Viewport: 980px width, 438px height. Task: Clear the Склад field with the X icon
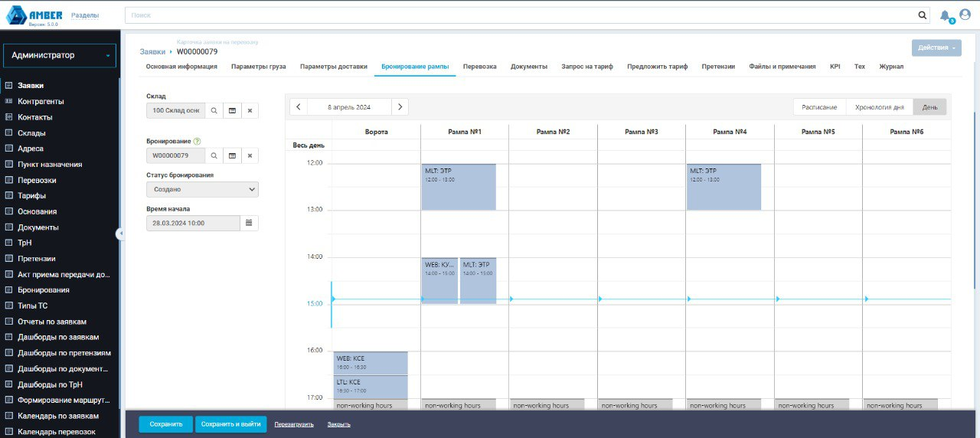point(250,110)
